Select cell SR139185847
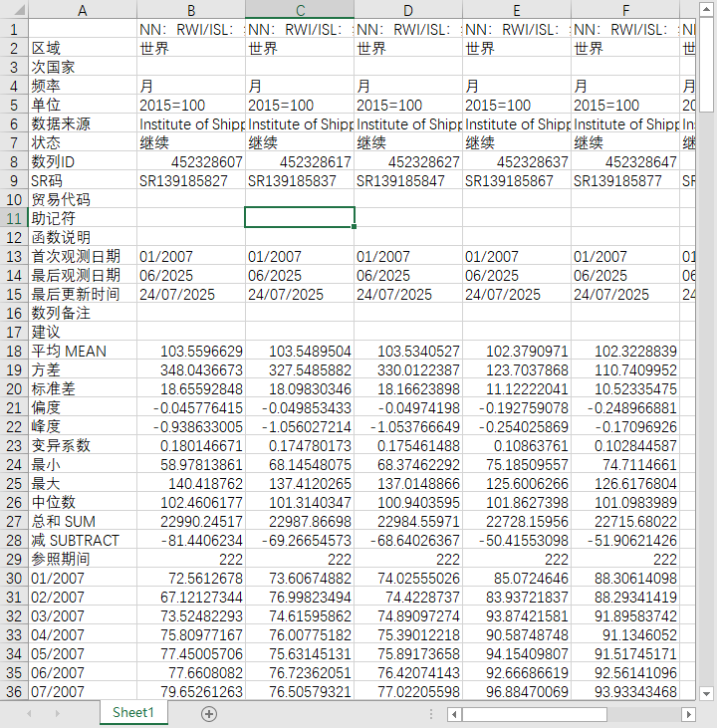The image size is (717, 728). (x=408, y=180)
